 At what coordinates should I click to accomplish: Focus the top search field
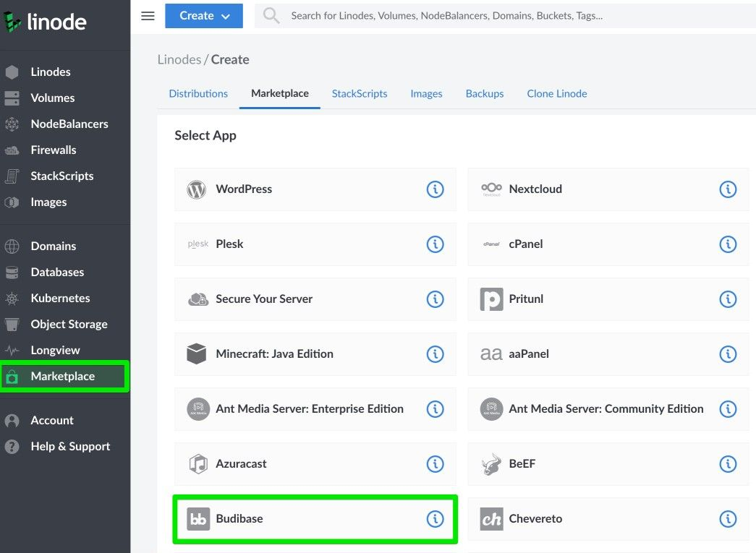[x=506, y=16]
